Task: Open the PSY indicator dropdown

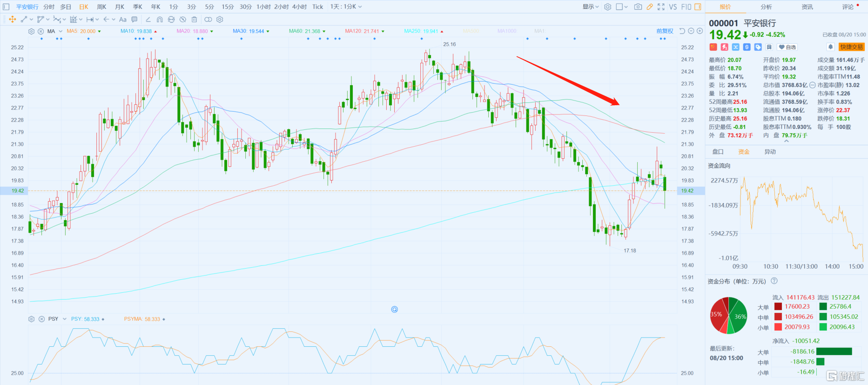Action: pos(64,319)
